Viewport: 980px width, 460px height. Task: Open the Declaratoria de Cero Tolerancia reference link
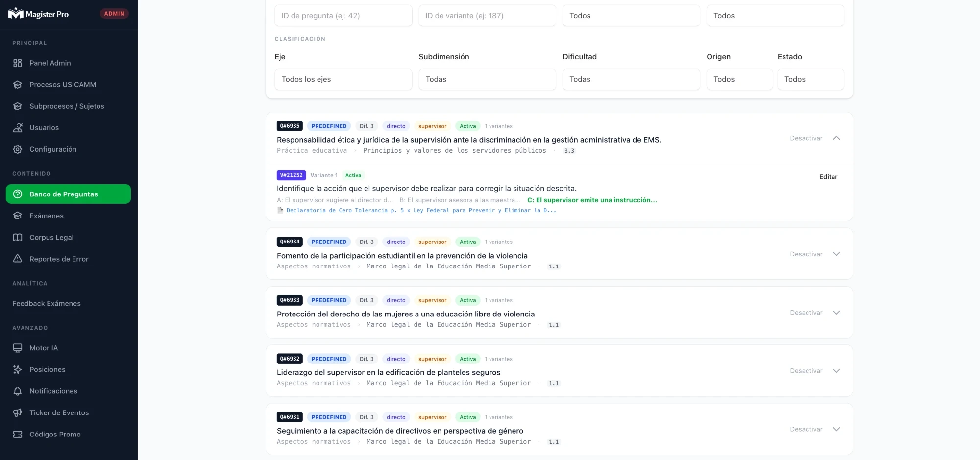click(421, 210)
